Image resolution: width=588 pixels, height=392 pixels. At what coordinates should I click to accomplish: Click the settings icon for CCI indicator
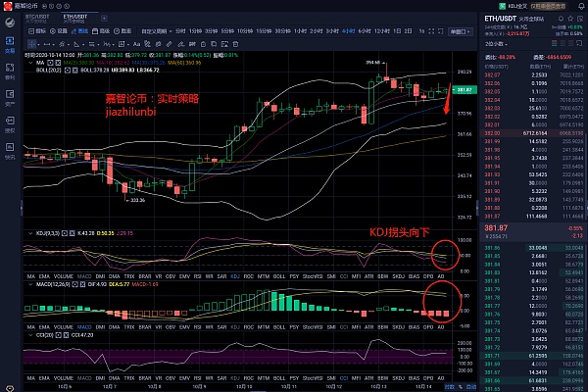point(59,335)
